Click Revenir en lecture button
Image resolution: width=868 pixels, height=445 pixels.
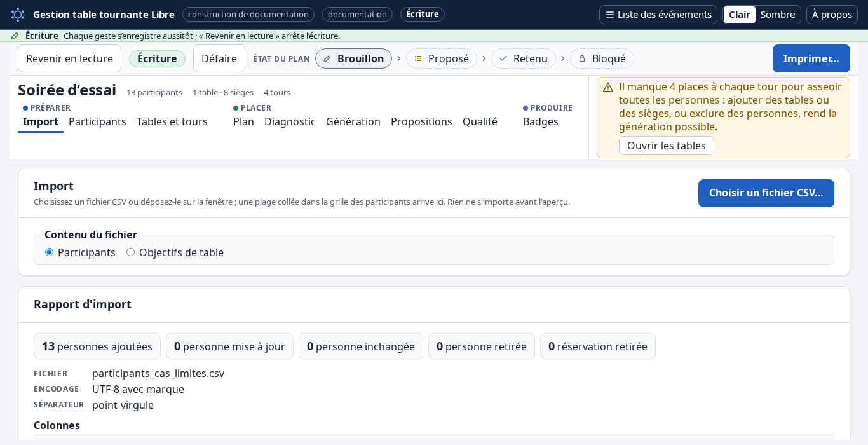[x=69, y=58]
